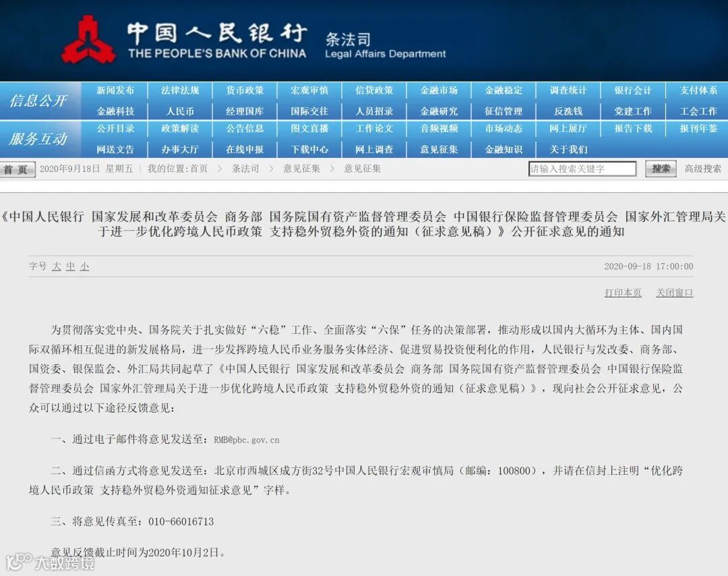Open 市场动态 nav item
The image size is (728, 576).
tap(504, 128)
